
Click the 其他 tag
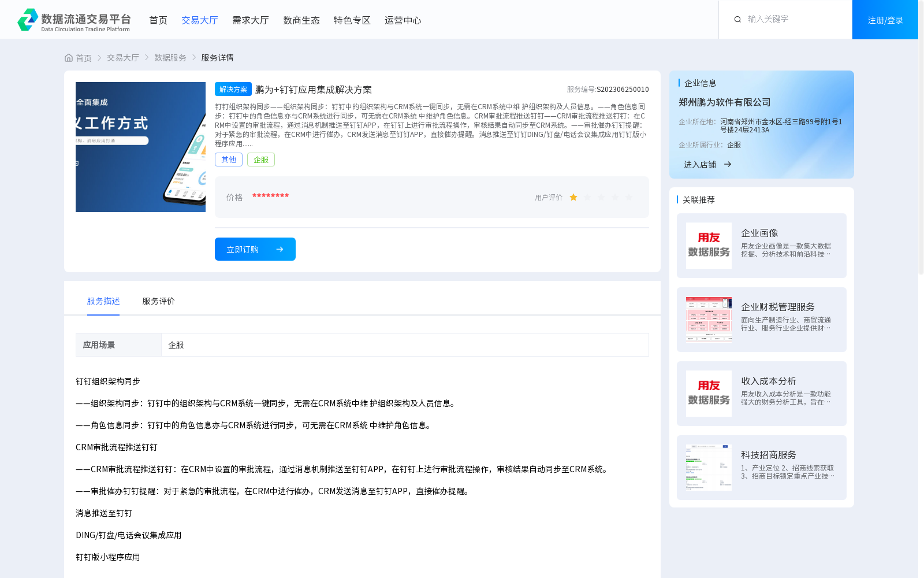click(x=229, y=160)
